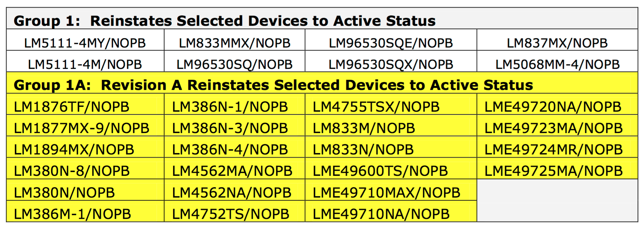Select the LME49720NA/NOPB cell
Viewport: 644px width, 229px height.
557,104
